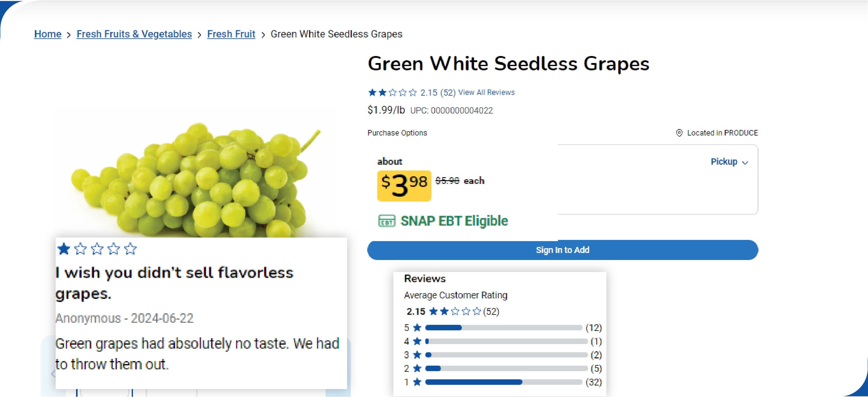Navigate to the Home breadcrumb
This screenshot has height=397, width=868.
(x=47, y=34)
